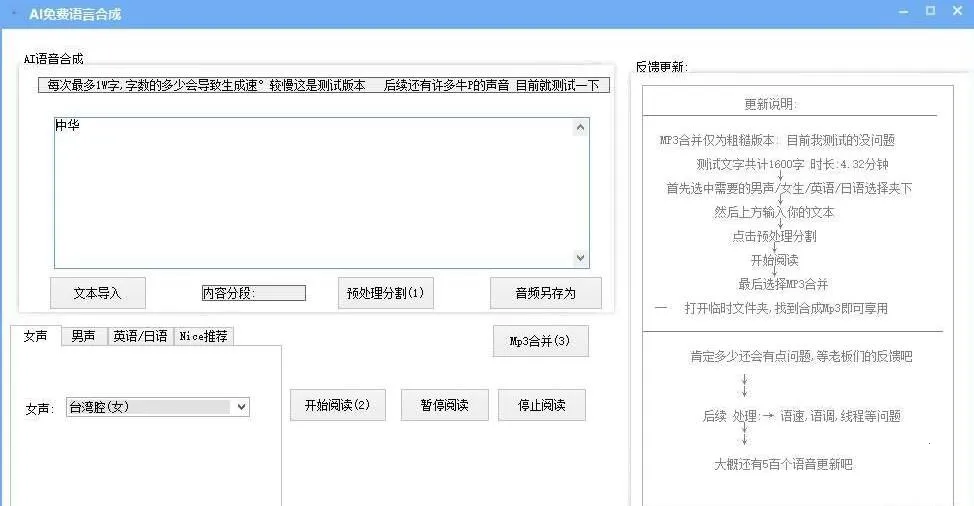974x506 pixels.
Task: Stop playback with 停止阅读
Action: pos(541,405)
